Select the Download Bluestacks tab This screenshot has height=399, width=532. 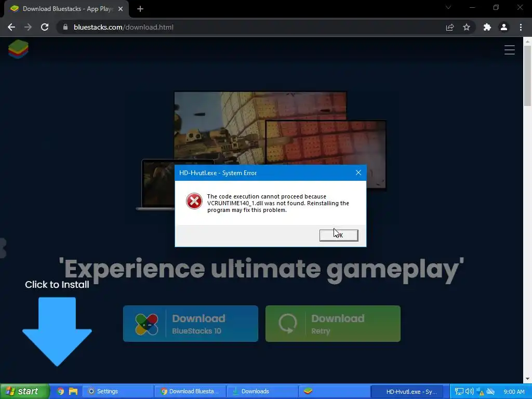pyautogui.click(x=66, y=9)
